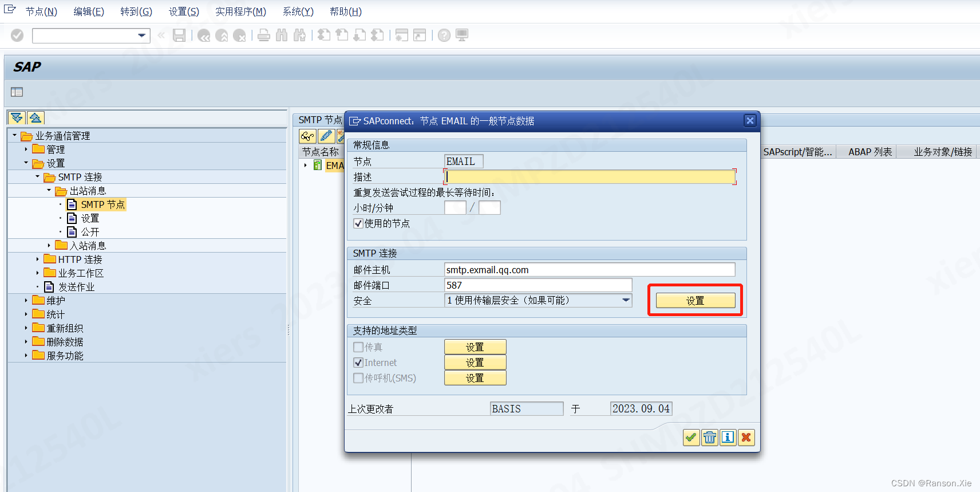
Task: Close the SAPconnect dialog window
Action: [x=750, y=120]
